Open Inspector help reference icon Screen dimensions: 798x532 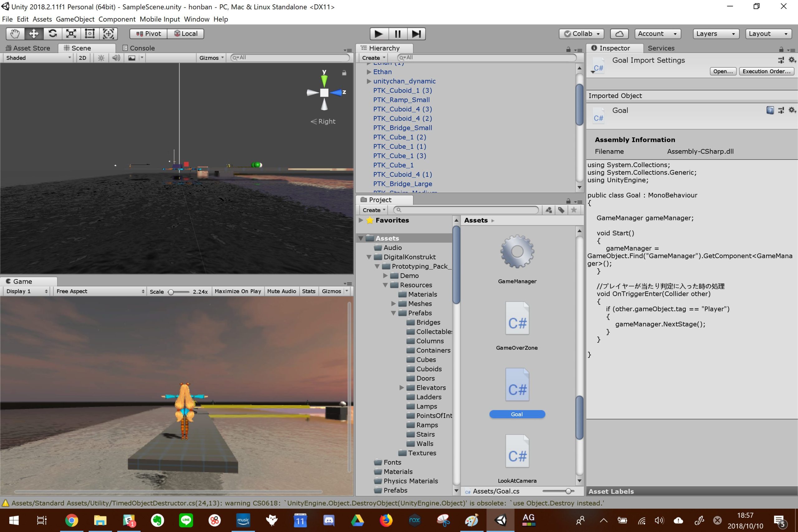(770, 110)
